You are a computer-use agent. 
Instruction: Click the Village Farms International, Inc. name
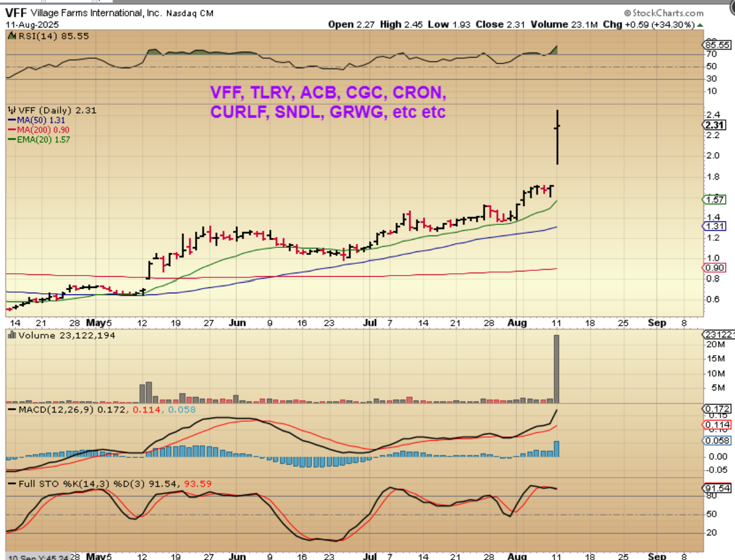pos(98,13)
